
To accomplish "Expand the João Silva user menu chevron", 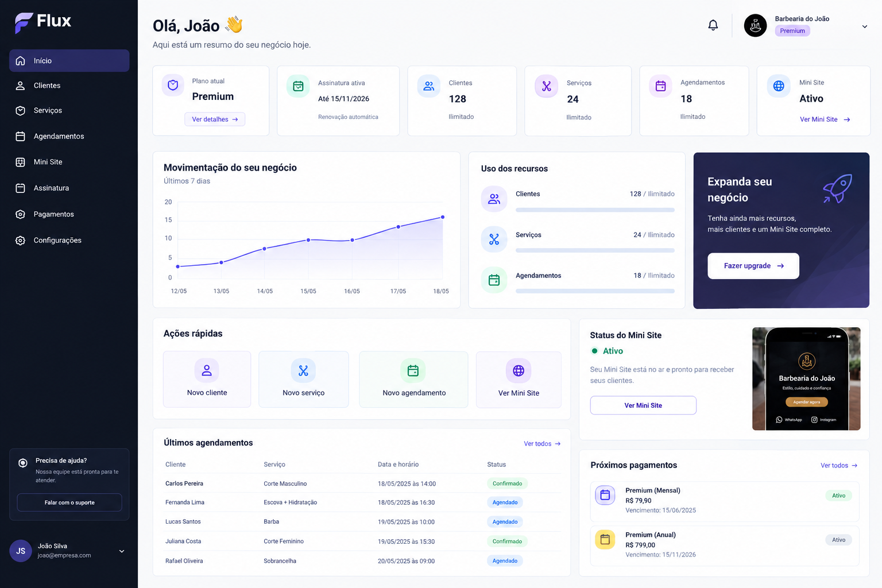I will (x=122, y=551).
